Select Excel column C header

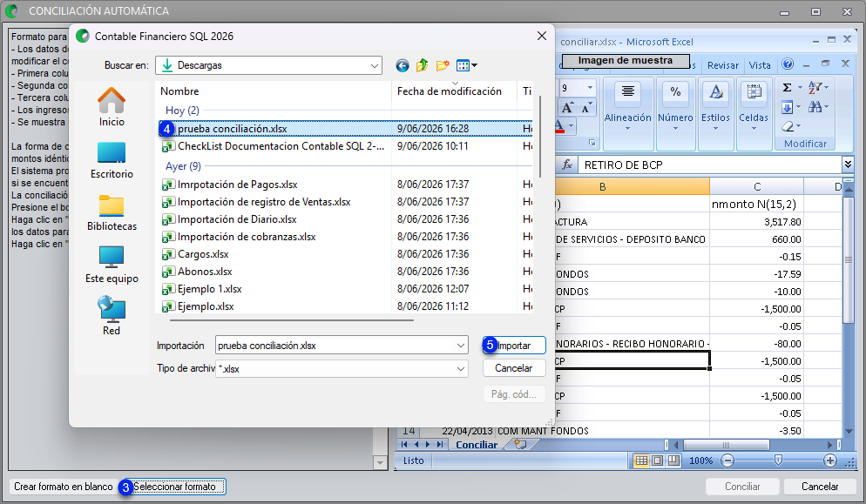pyautogui.click(x=756, y=186)
